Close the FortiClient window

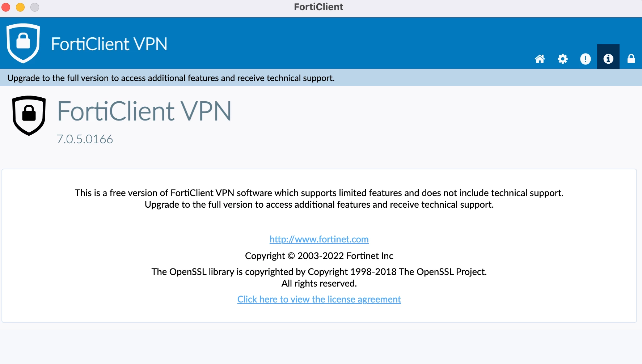6,7
